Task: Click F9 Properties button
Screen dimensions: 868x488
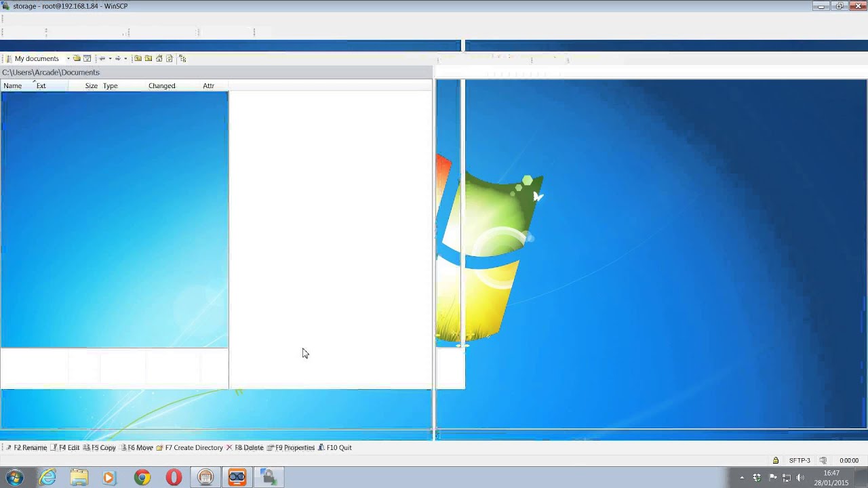Action: 291,447
